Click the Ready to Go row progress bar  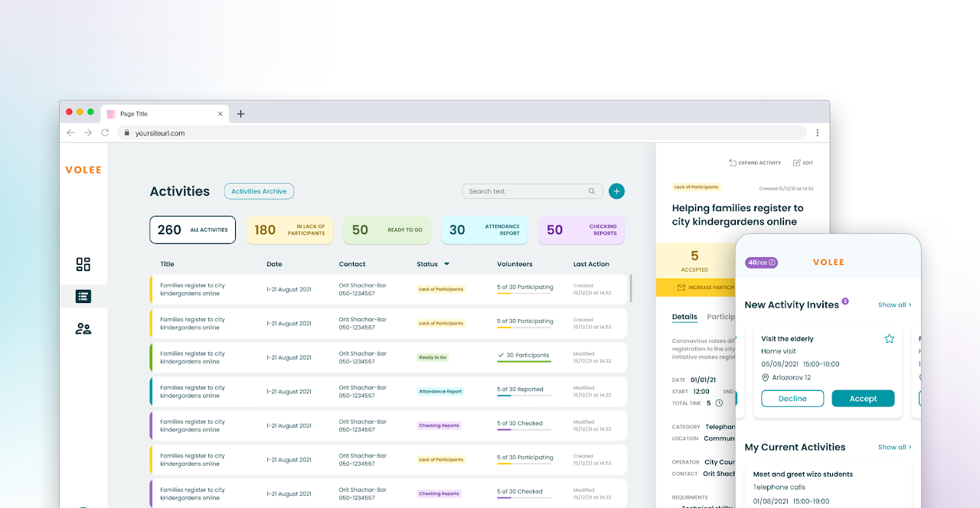pos(524,361)
